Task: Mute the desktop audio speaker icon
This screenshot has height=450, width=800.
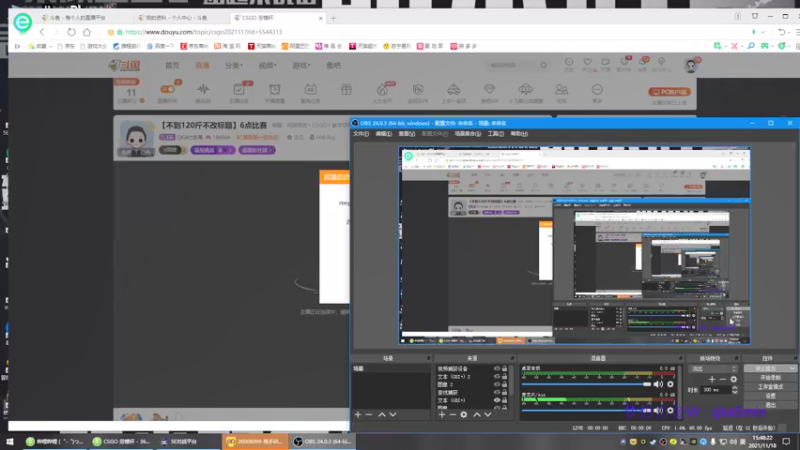Action: click(658, 384)
